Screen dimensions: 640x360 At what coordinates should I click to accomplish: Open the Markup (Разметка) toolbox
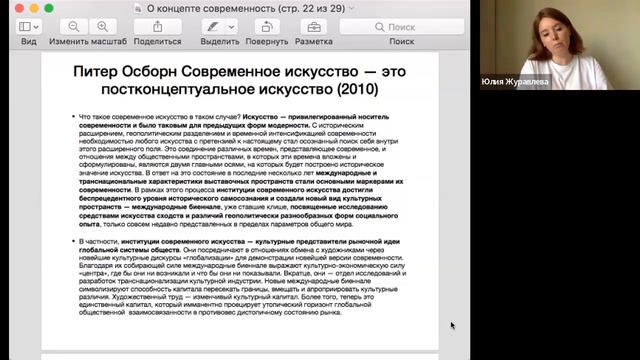[x=314, y=27]
